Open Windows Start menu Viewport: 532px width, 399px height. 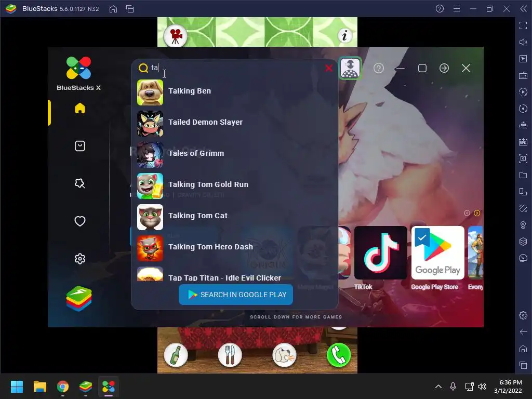(17, 387)
